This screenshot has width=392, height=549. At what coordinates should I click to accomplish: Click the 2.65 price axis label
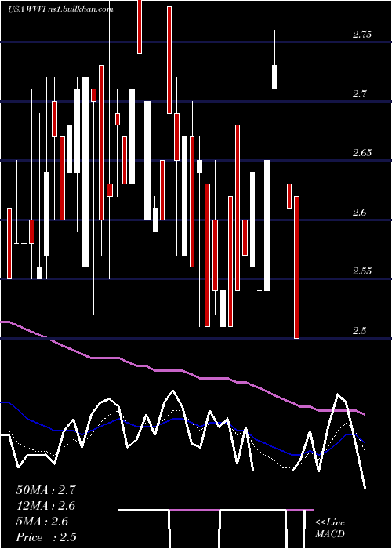[x=362, y=153]
